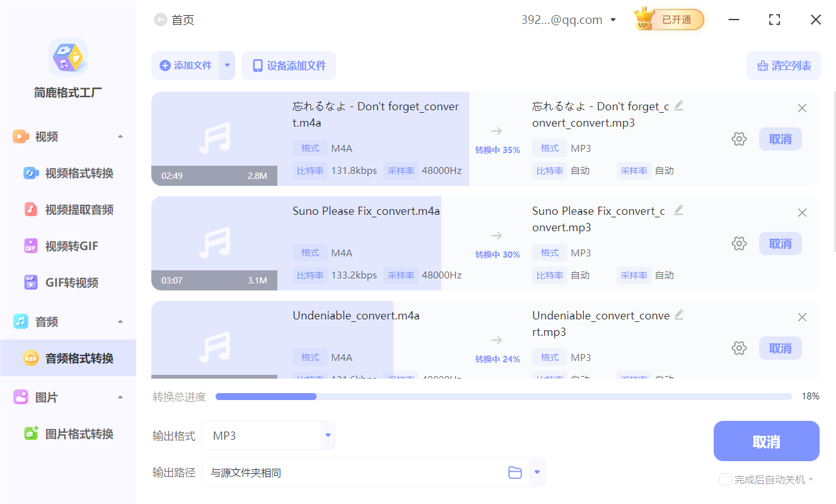Open the 392...@qq.com account dropdown

(612, 20)
